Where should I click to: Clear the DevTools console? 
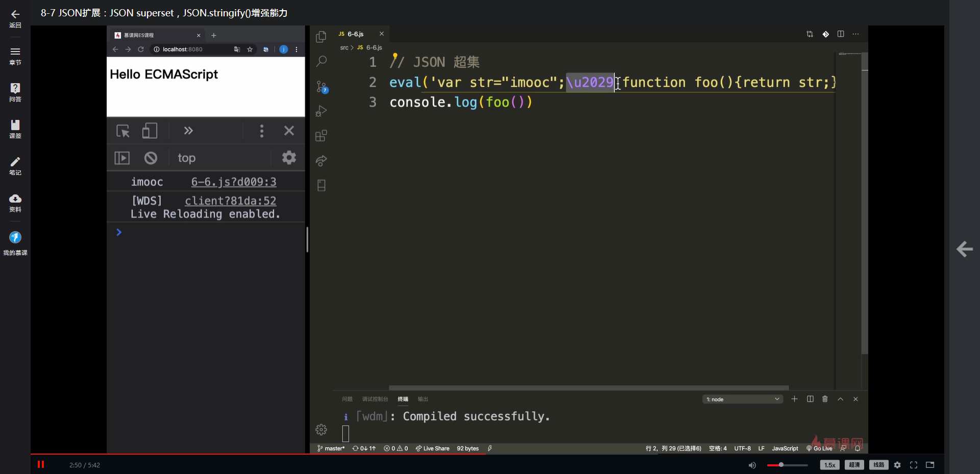click(x=151, y=158)
